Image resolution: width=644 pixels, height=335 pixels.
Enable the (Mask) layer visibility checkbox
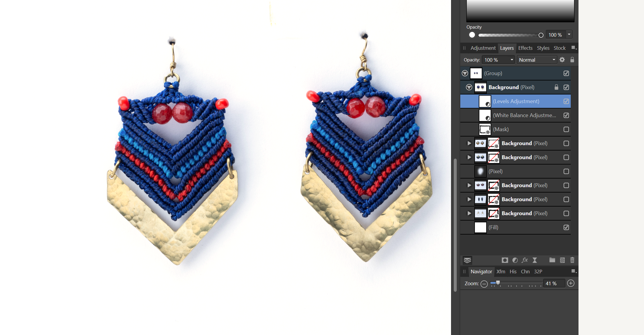click(x=566, y=129)
